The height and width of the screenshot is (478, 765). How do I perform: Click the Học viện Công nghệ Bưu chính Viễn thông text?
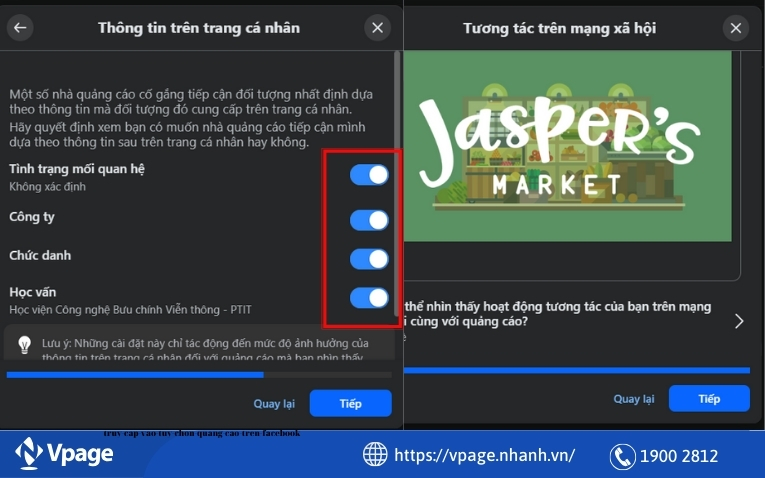[x=130, y=310]
